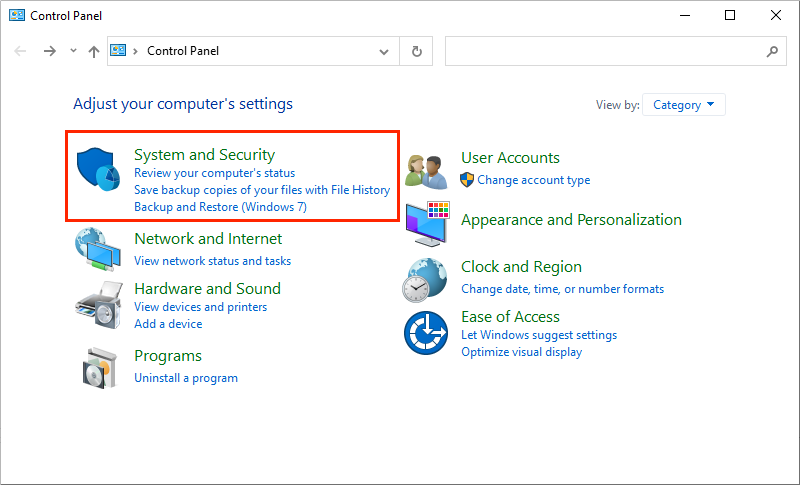Image resolution: width=800 pixels, height=485 pixels.
Task: Expand the address bar root chevron
Action: coord(135,51)
